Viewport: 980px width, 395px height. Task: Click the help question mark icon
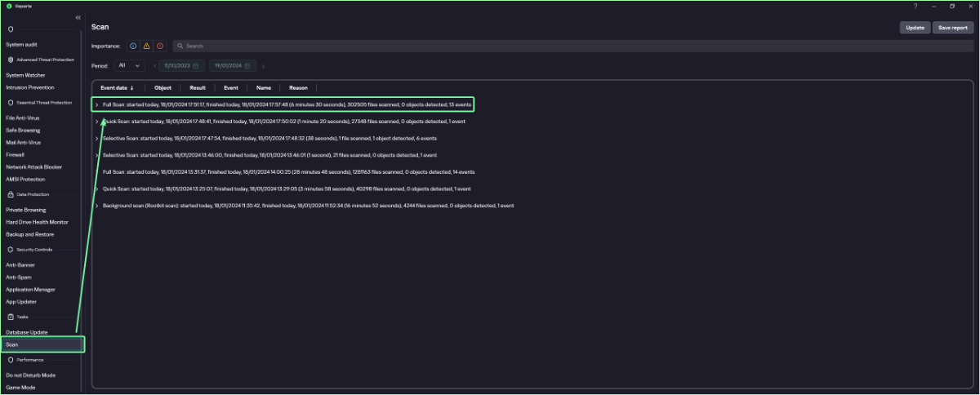pos(914,6)
